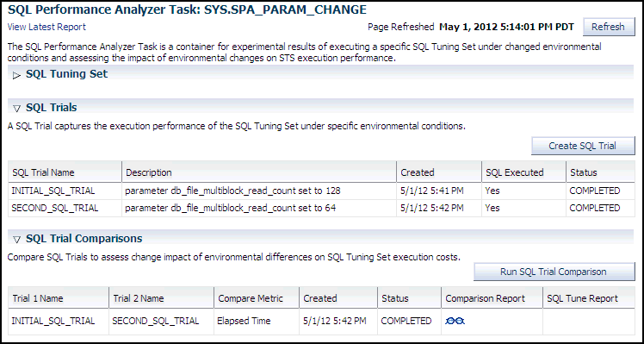Collapse the SQL Trials section
Viewport: 644px width, 344px height.
16,109
